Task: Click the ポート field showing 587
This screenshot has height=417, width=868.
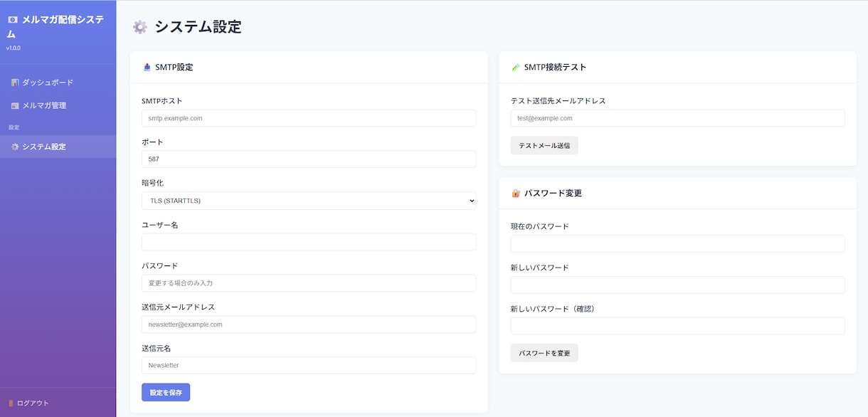Action: [x=309, y=159]
